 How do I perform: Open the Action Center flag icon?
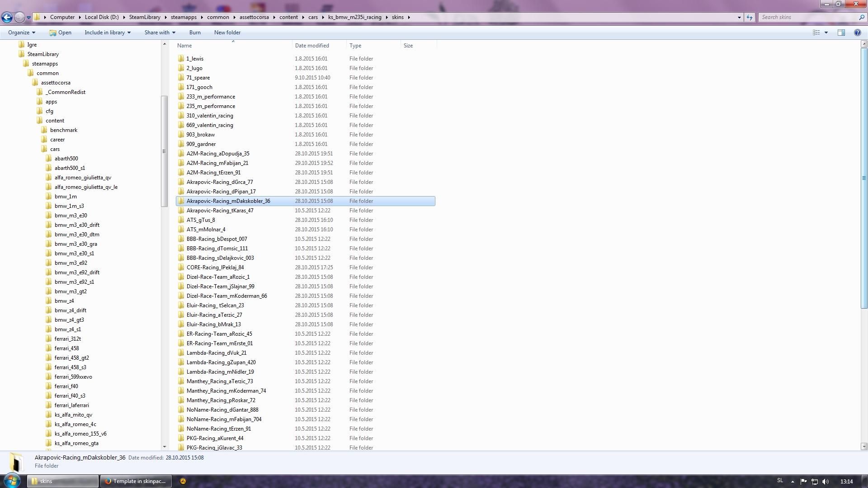[803, 482]
